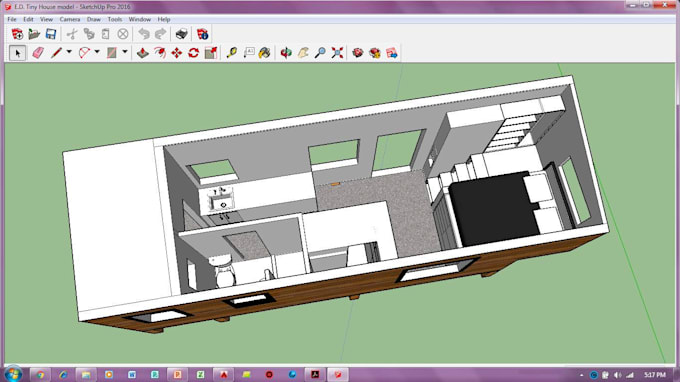Select the Scale tool
The height and width of the screenshot is (382, 680).
211,53
